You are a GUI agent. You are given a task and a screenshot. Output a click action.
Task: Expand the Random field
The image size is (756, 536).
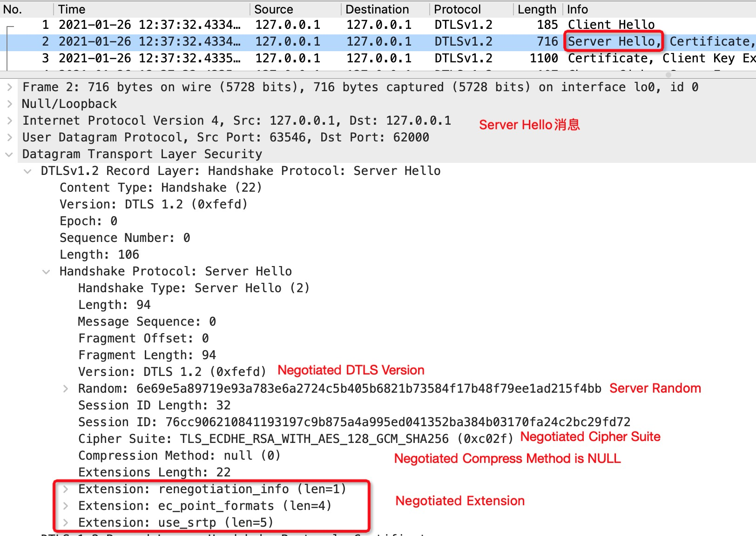point(65,389)
